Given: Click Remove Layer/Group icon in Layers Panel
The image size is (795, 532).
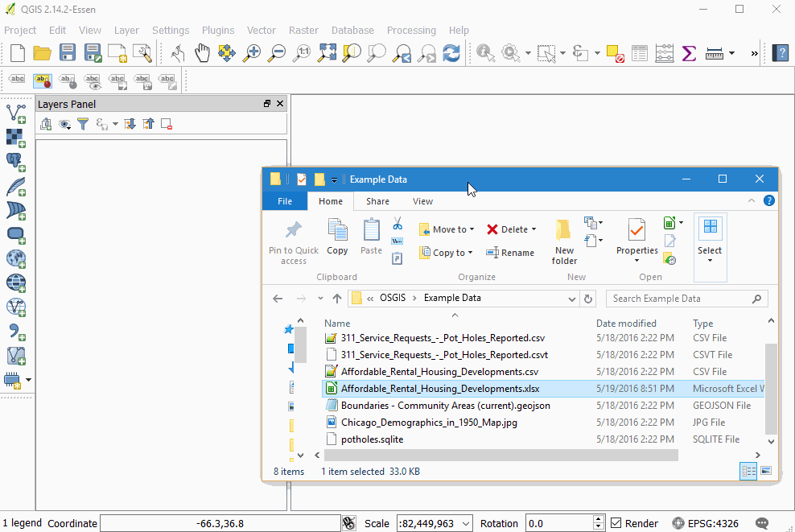Looking at the screenshot, I should 167,124.
